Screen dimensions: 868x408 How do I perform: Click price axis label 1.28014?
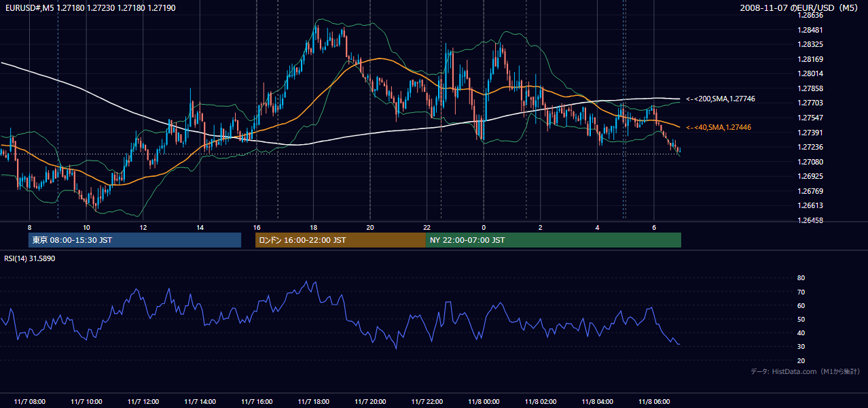click(x=812, y=73)
